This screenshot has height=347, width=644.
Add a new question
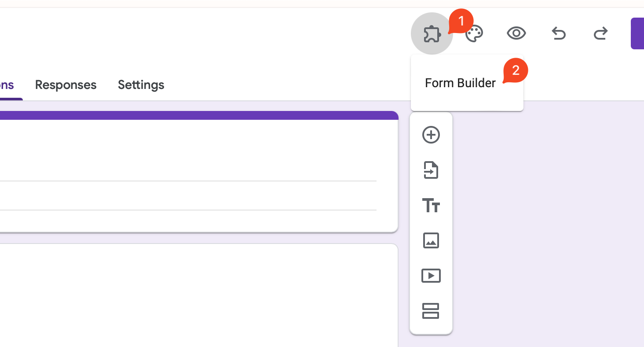[431, 135]
